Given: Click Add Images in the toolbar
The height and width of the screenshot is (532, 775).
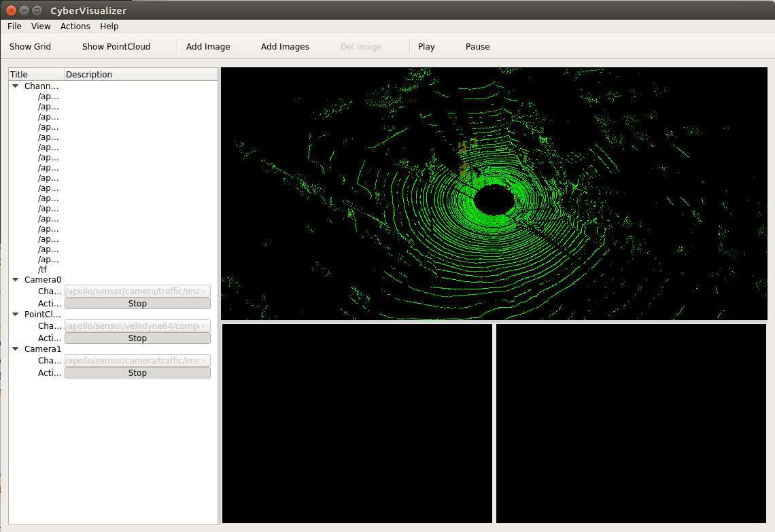Looking at the screenshot, I should [x=285, y=46].
